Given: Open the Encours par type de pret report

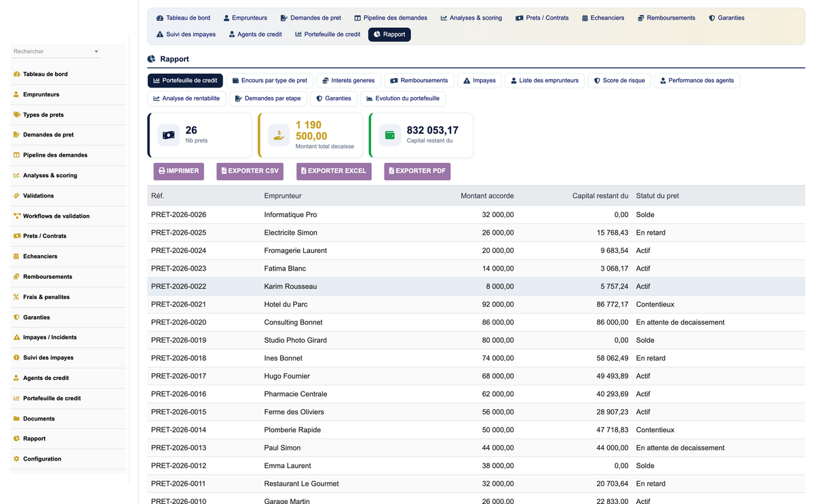Looking at the screenshot, I should click(x=269, y=80).
